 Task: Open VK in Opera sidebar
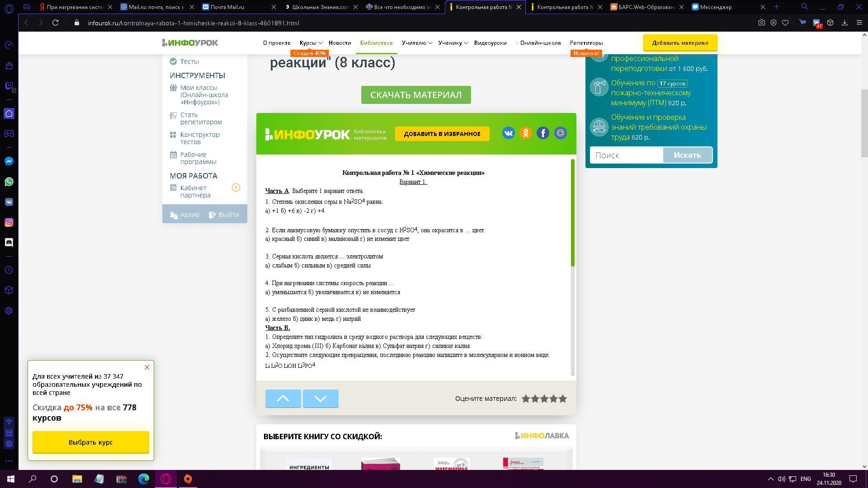click(x=9, y=202)
